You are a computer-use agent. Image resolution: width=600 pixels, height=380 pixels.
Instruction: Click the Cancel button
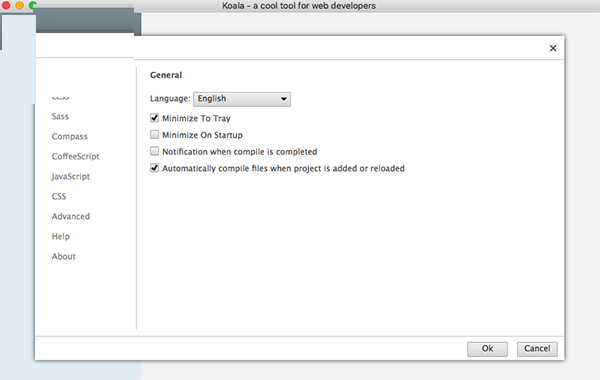click(537, 349)
